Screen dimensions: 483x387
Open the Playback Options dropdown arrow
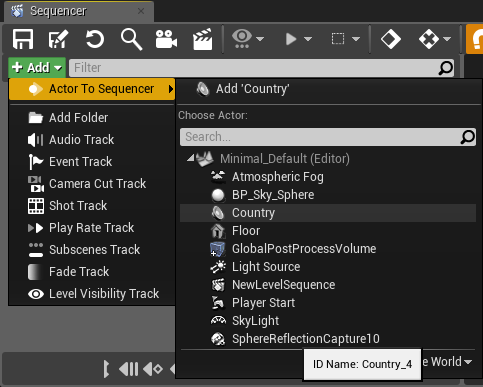(308, 39)
